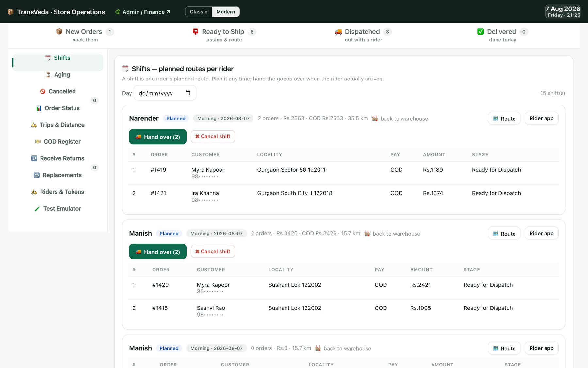Cancel Manish's 2-order shift
The height and width of the screenshot is (368, 588).
tap(213, 251)
